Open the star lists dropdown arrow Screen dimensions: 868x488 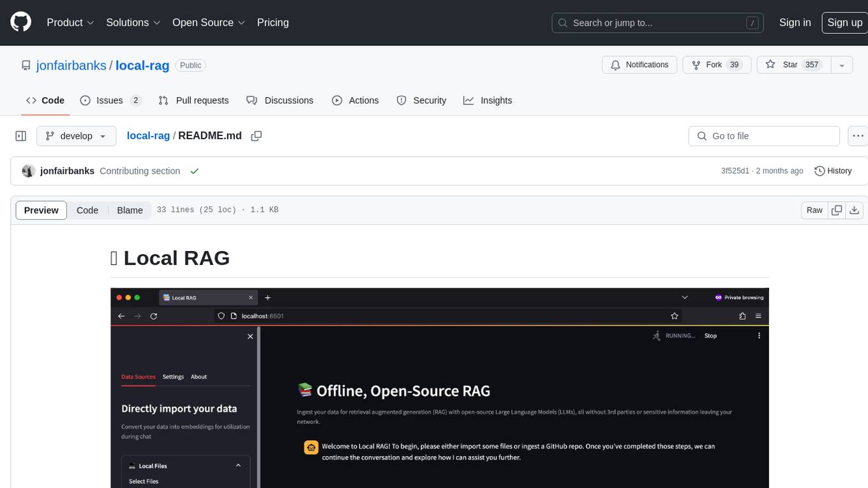coord(842,65)
